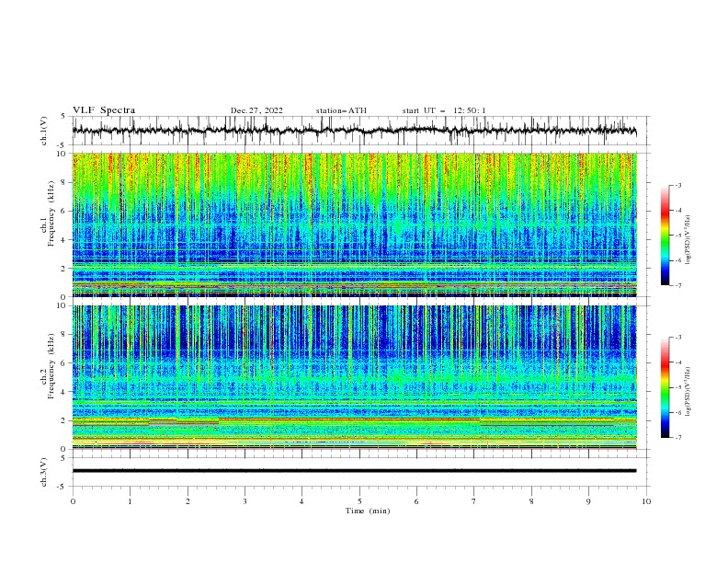728x563 pixels.
Task: Click the "VLF Spectra" title text
Action: [104, 110]
